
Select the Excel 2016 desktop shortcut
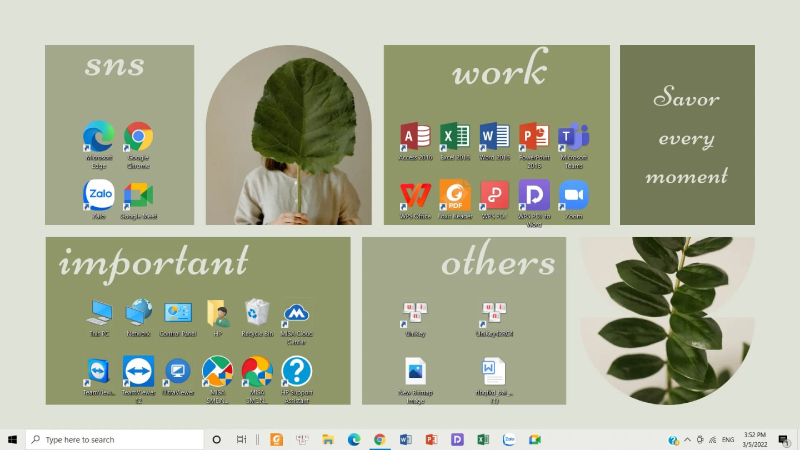click(x=455, y=141)
